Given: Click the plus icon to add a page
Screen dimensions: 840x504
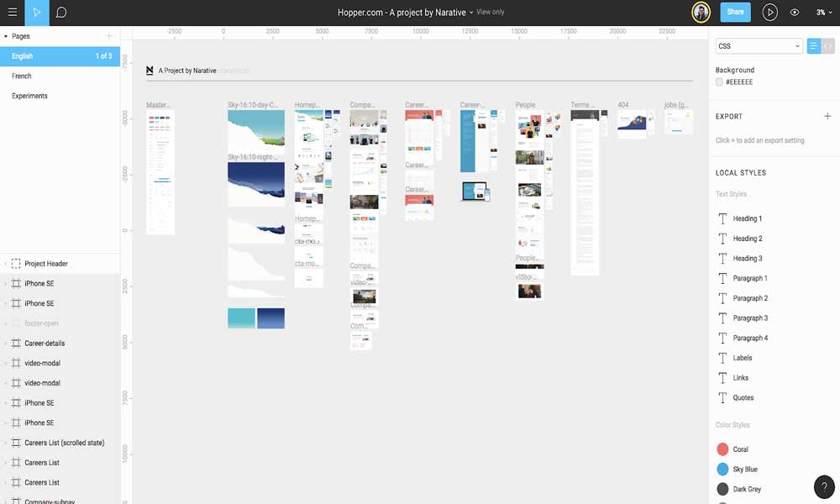Looking at the screenshot, I should point(109,36).
